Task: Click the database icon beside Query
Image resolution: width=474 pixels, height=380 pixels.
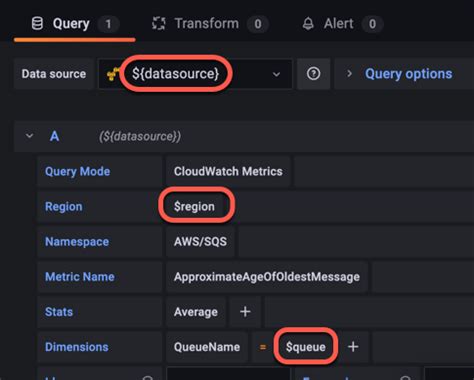Action: [37, 24]
